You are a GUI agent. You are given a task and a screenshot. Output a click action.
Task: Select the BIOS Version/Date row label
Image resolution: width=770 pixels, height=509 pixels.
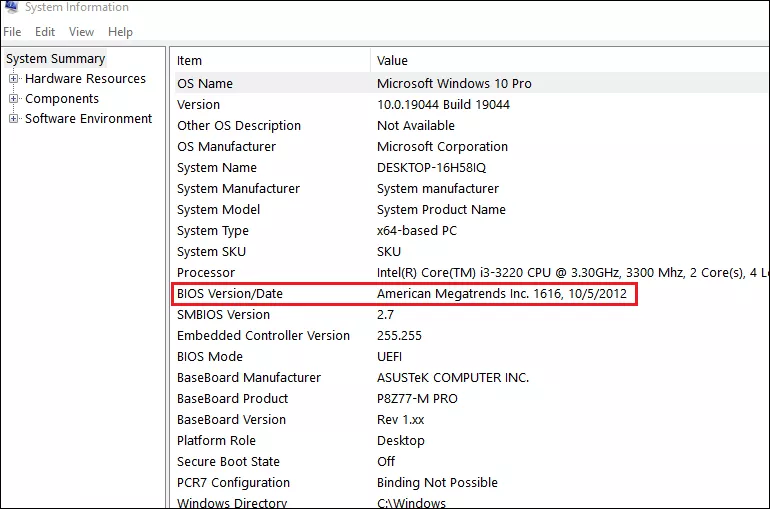(230, 294)
